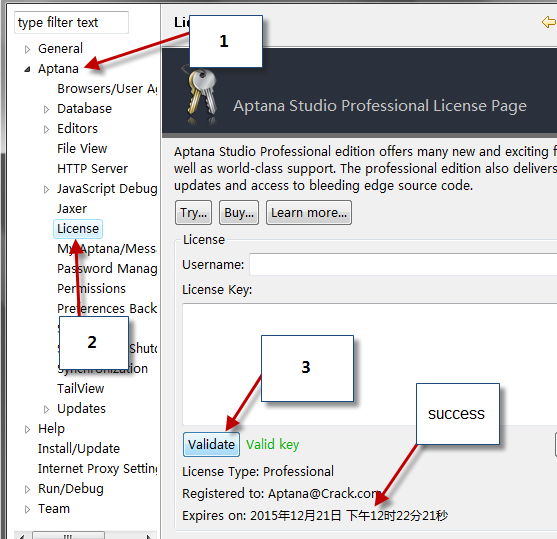
Task: Click the 'License Type: Professional' text
Action: pos(258,471)
